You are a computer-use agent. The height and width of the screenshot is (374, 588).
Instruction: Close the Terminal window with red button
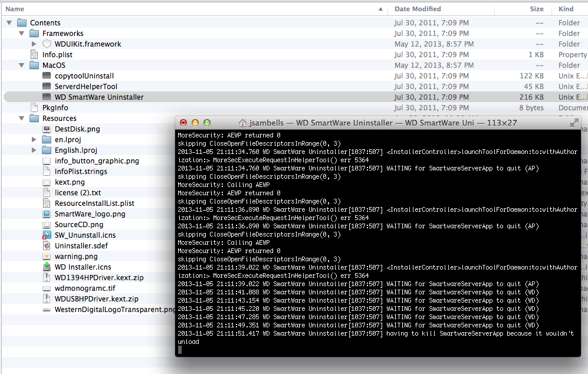(x=183, y=123)
